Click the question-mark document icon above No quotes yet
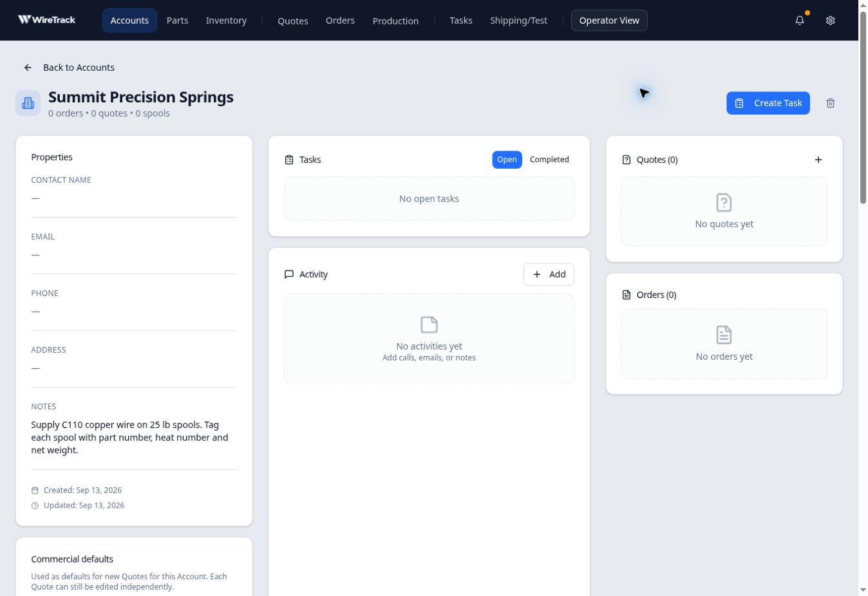Screen dimensions: 868x596 724,203
